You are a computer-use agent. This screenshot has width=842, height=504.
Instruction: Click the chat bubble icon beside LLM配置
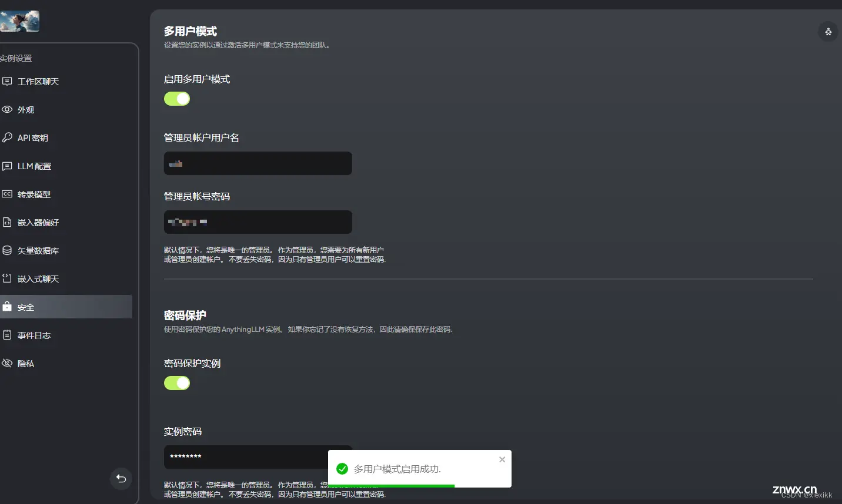[7, 166]
